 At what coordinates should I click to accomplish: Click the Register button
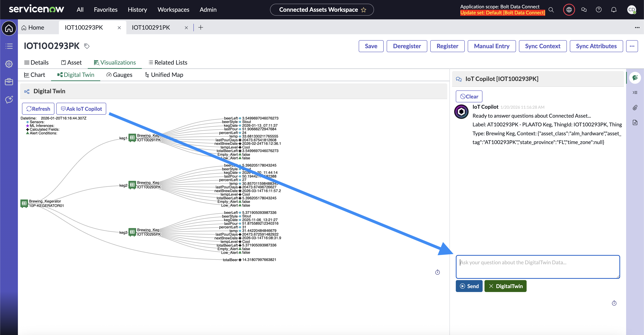(x=447, y=46)
